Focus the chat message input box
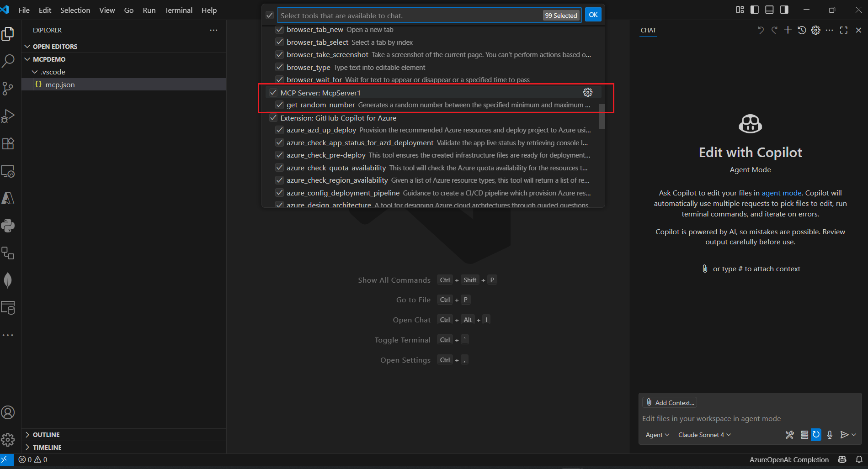The image size is (868, 469). point(750,418)
